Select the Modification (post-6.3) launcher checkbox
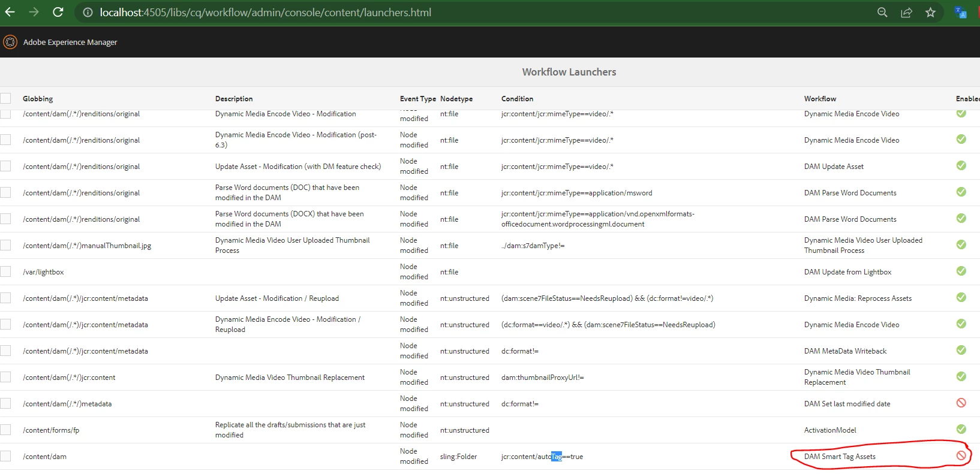 point(5,140)
